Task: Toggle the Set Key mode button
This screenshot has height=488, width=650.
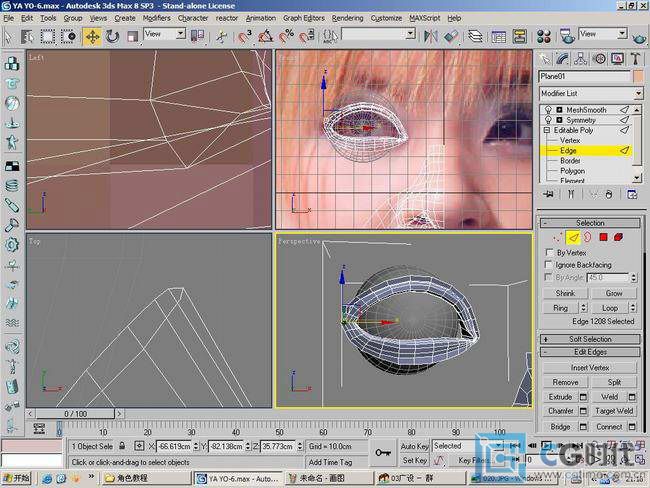Action: click(x=414, y=460)
